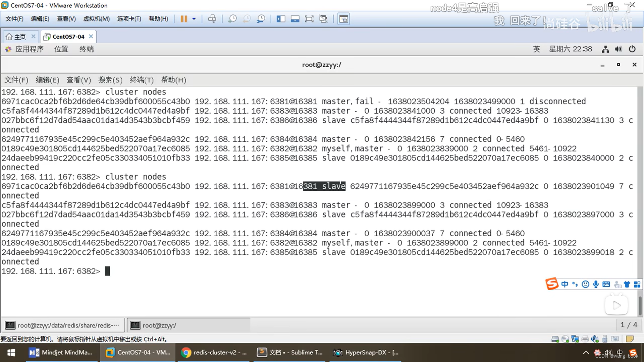Click the 1 / 4 workspace switcher

pos(628,324)
